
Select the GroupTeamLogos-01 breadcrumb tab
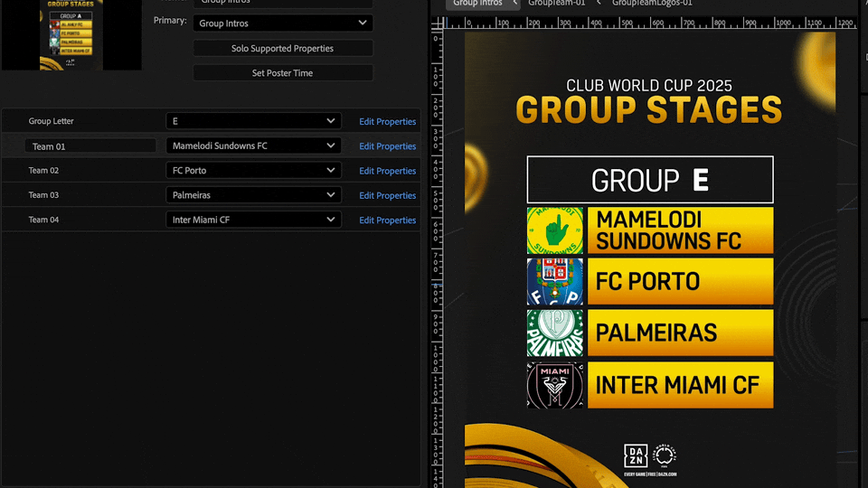tap(652, 4)
